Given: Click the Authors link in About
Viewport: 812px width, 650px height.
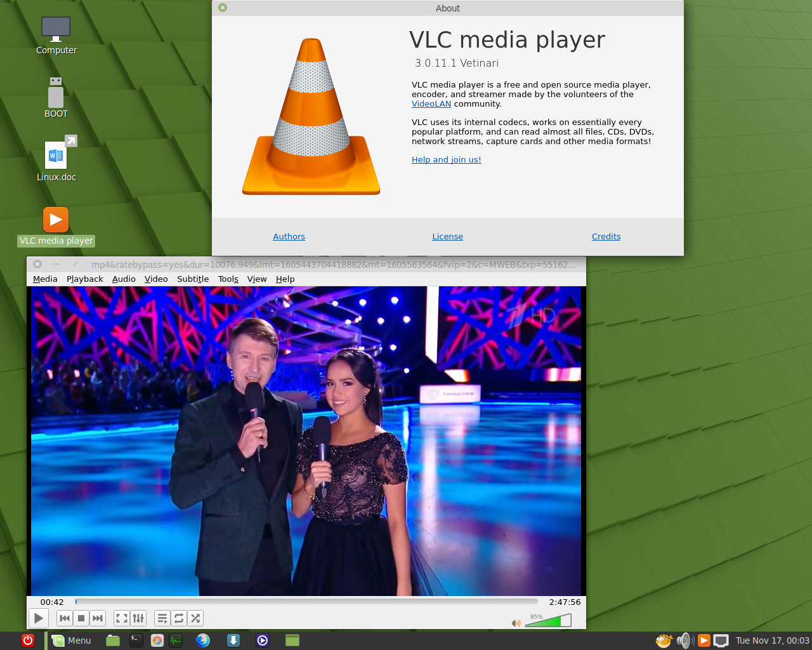Looking at the screenshot, I should pyautogui.click(x=289, y=237).
